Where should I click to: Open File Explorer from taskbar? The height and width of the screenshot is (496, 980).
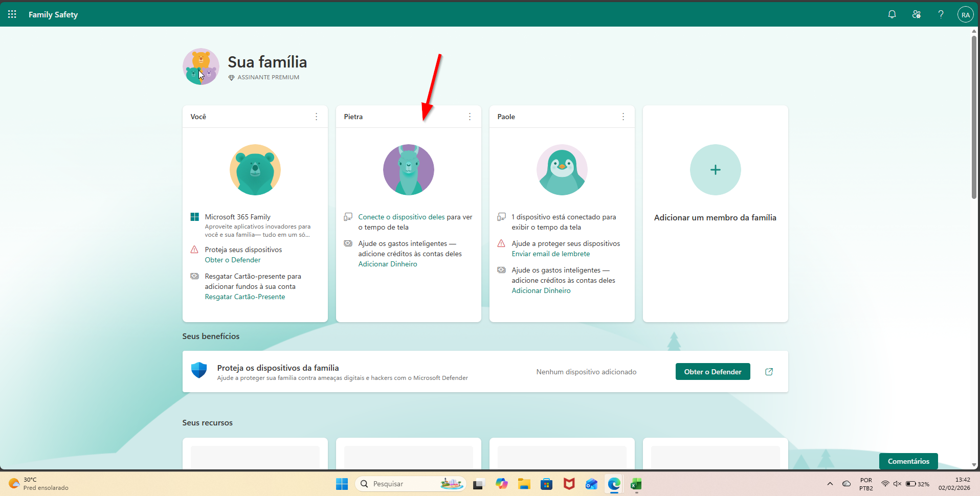click(x=524, y=484)
